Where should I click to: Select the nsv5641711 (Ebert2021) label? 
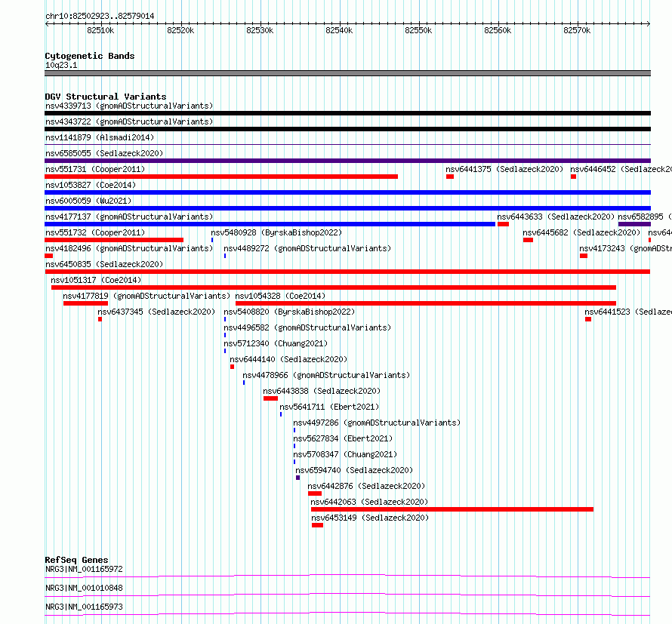click(329, 407)
